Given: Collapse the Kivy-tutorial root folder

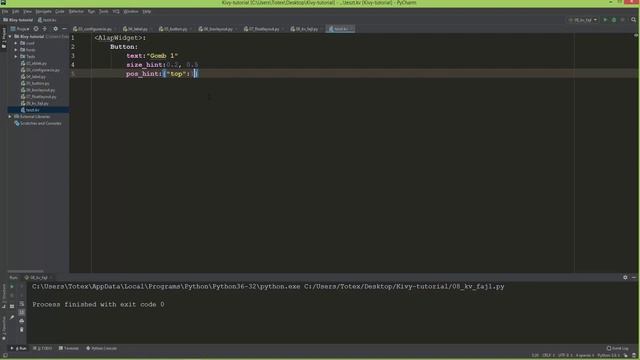Looking at the screenshot, I should [x=10, y=37].
